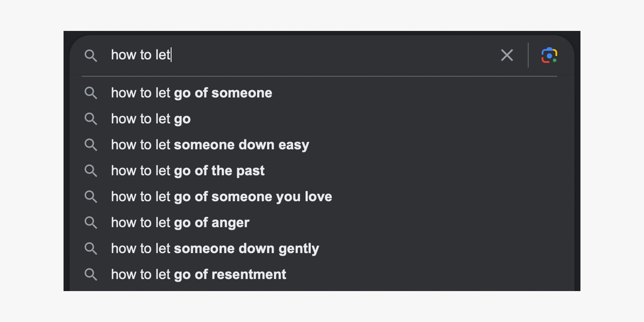644x322 pixels.
Task: Clear the search text with the X icon
Action: coord(507,55)
